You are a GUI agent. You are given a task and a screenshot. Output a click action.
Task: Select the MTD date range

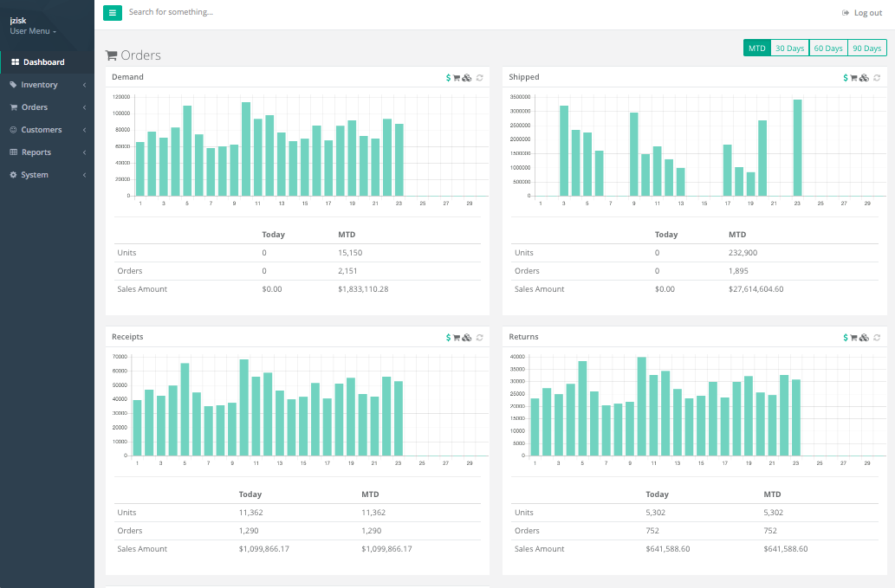(x=757, y=48)
